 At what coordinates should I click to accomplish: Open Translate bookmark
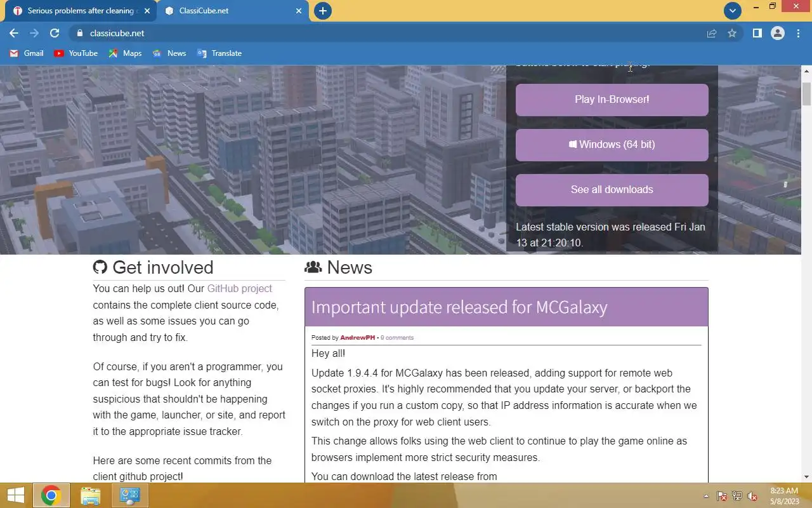[x=219, y=53]
